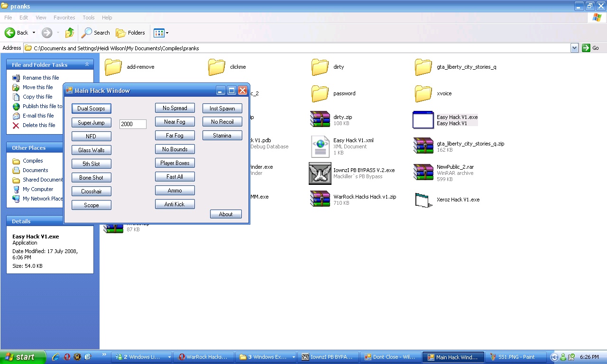Switch to Dont Close taskbar item

point(390,357)
